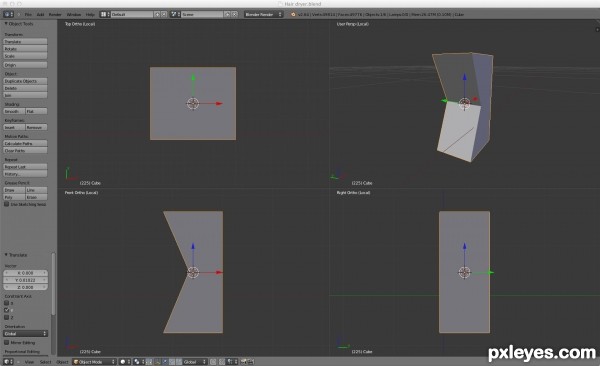Click Duplicate Objects button
This screenshot has height=366, width=600.
coord(25,81)
